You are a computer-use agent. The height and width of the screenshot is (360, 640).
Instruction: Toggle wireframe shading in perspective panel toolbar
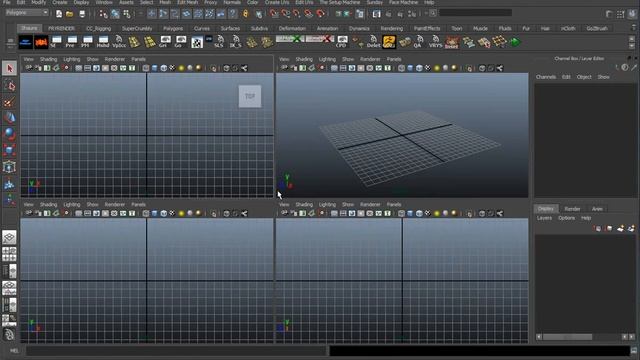402,68
